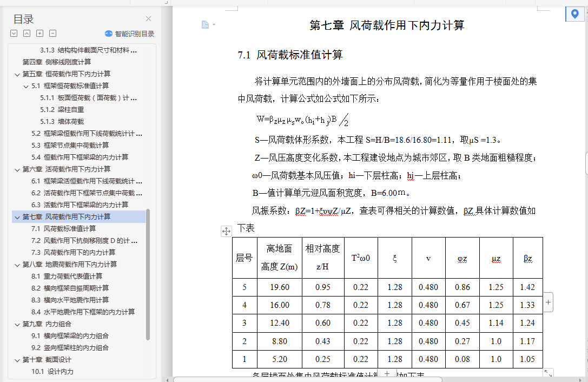Click the collapse-up-level icon under 目录

point(27,34)
